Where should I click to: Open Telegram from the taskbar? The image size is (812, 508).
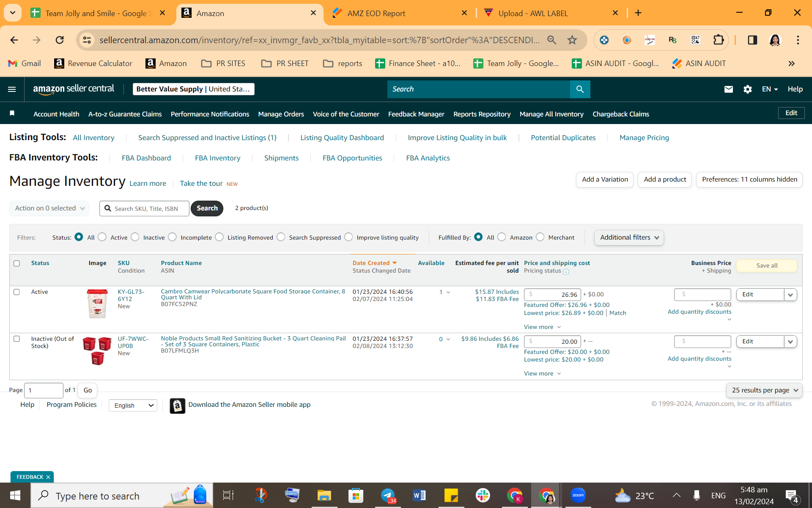[388, 496]
